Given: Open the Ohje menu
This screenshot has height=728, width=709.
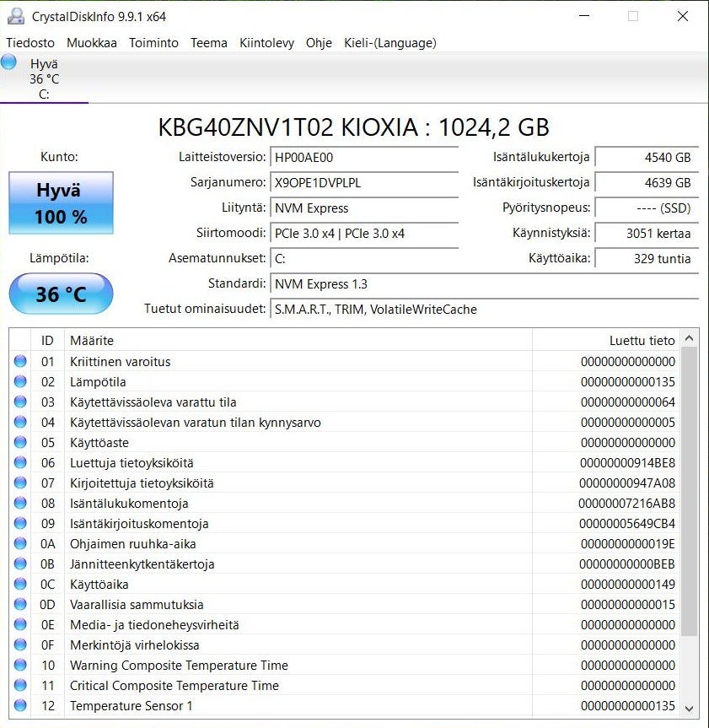Looking at the screenshot, I should [x=319, y=43].
